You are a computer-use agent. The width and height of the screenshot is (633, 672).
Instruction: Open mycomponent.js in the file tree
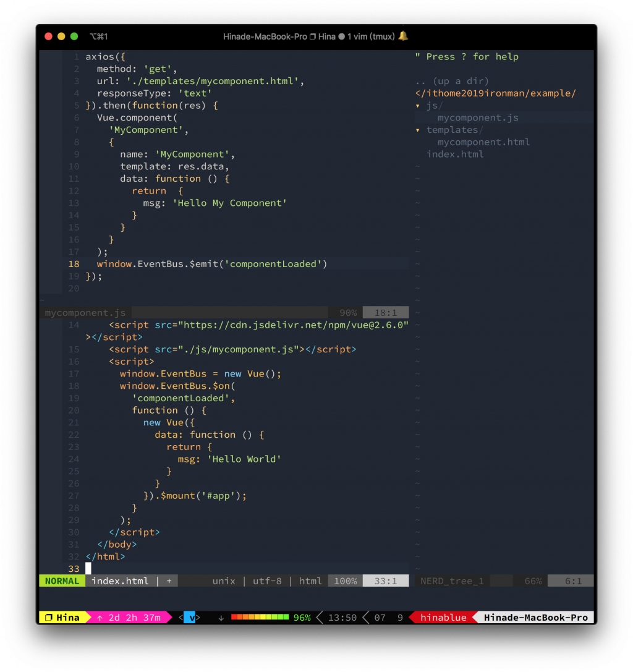pos(478,117)
